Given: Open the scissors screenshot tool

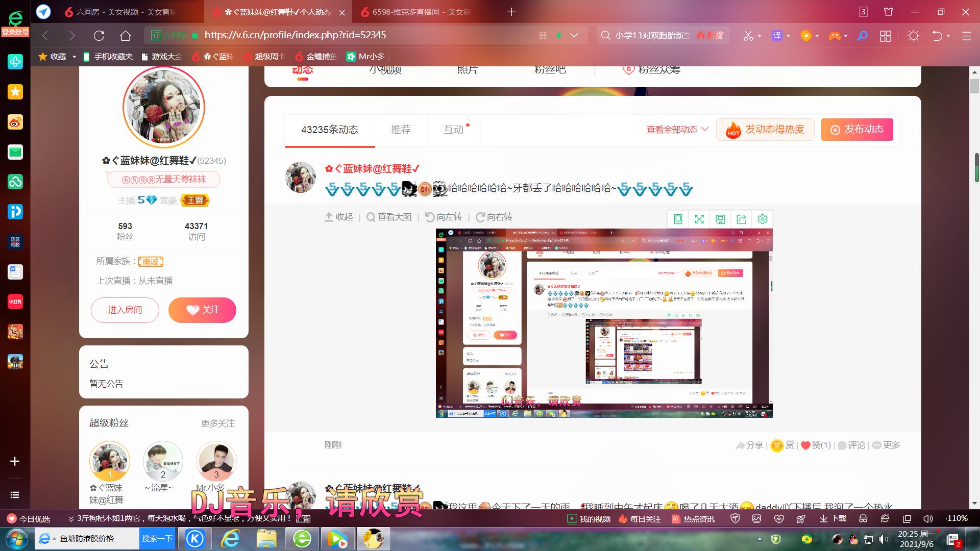Looking at the screenshot, I should pos(748,36).
